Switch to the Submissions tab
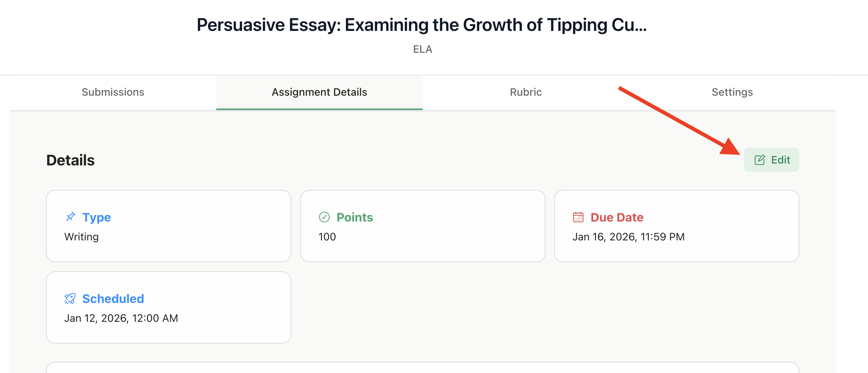This screenshot has width=868, height=373. [113, 92]
